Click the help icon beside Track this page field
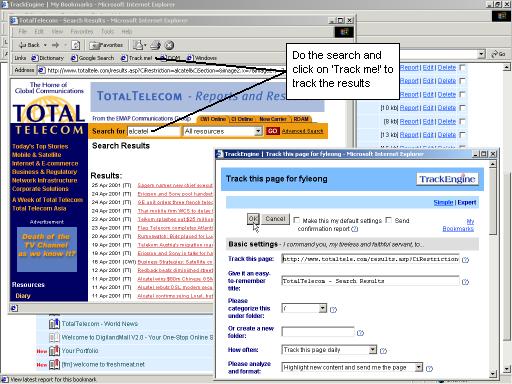 point(466,260)
